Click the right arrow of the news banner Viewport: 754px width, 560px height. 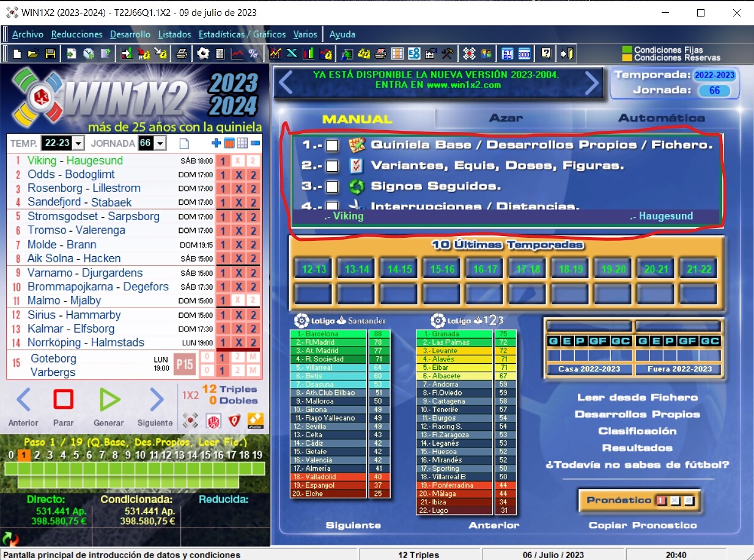click(591, 83)
